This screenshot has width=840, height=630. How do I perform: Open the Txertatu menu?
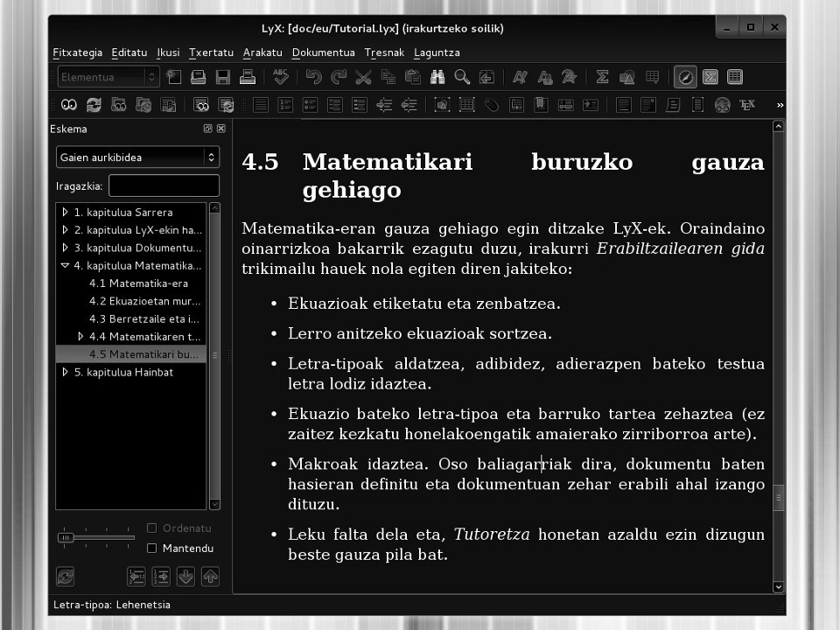[x=211, y=52]
